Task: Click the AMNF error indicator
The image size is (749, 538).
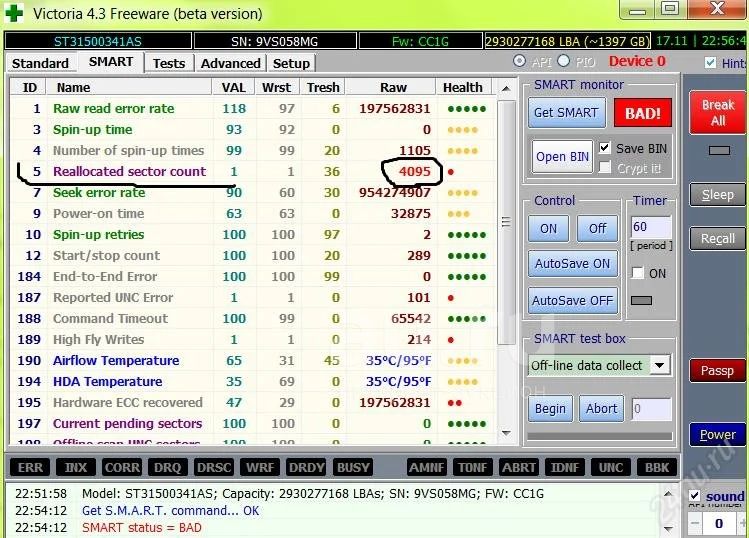Action: tap(426, 467)
